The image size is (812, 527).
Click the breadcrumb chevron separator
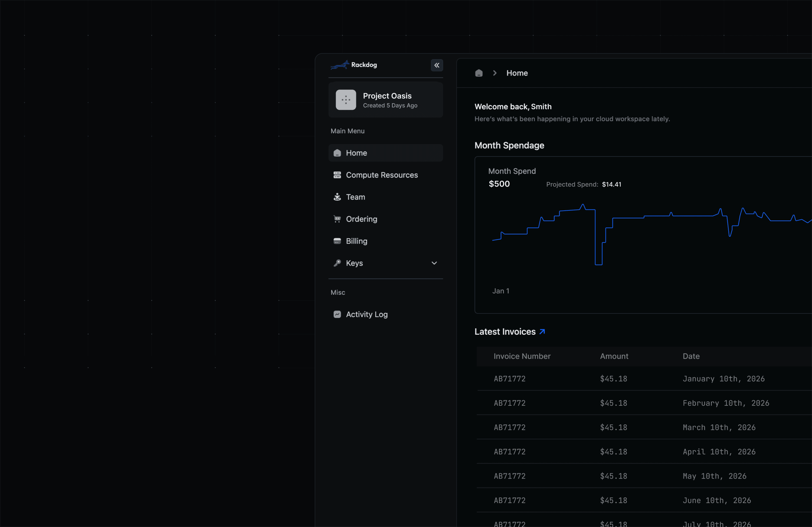(495, 73)
